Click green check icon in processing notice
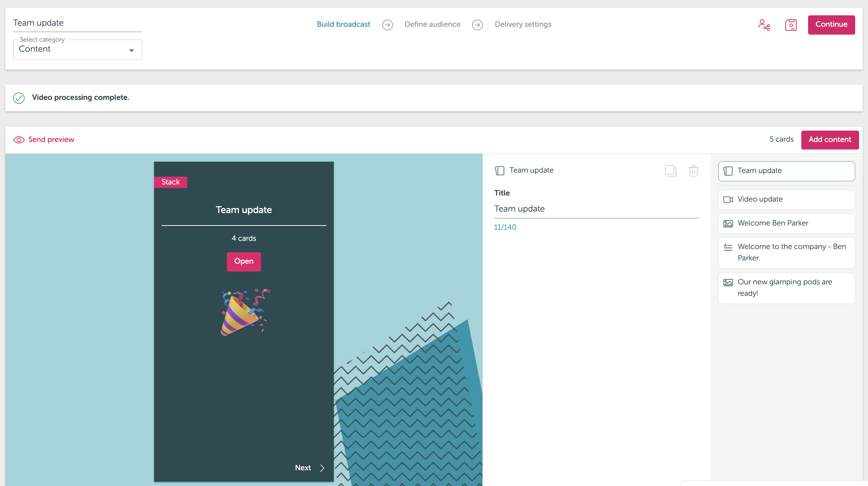868x486 pixels. coord(19,98)
